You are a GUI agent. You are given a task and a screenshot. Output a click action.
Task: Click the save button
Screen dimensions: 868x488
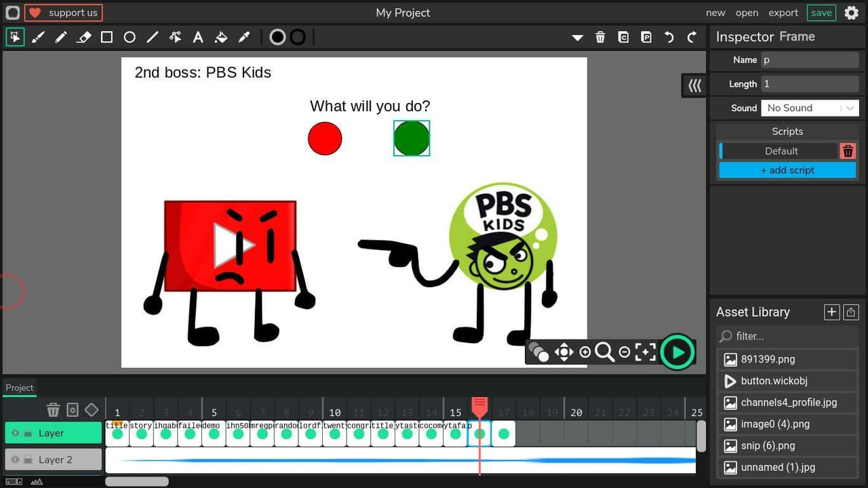(x=821, y=13)
